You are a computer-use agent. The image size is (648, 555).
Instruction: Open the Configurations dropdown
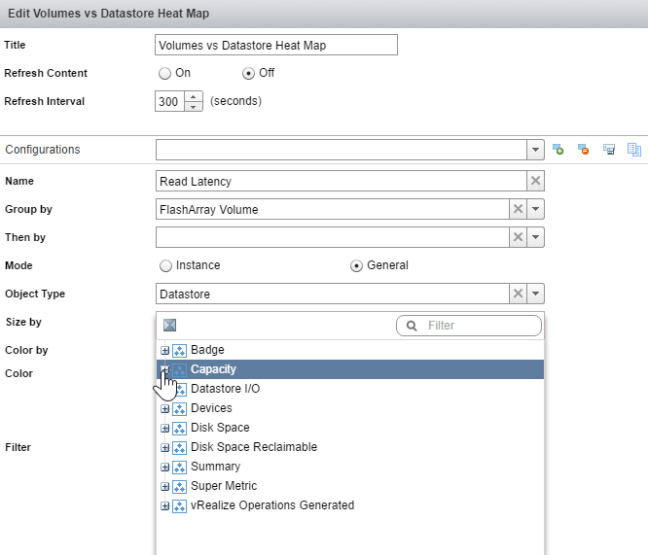click(x=536, y=150)
